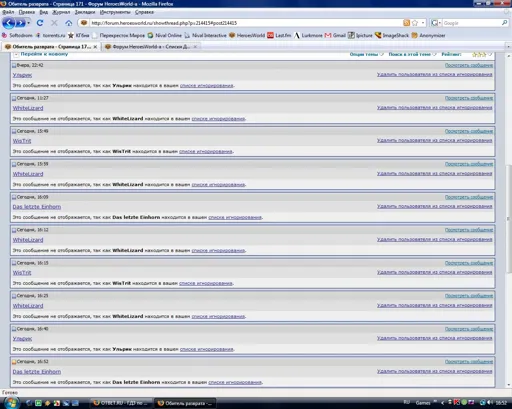Screen dimensions: 512x409
Task: Bookmark page with the star icon
Action: [415, 23]
